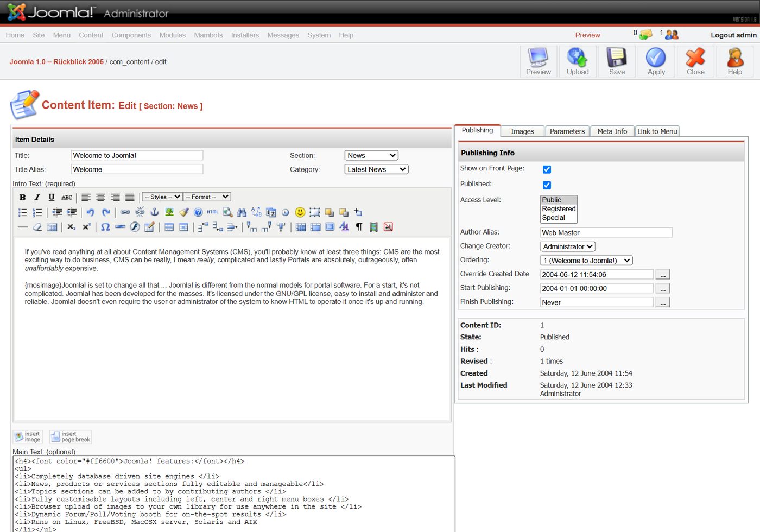
Task: Insert an anchor
Action: [154, 212]
